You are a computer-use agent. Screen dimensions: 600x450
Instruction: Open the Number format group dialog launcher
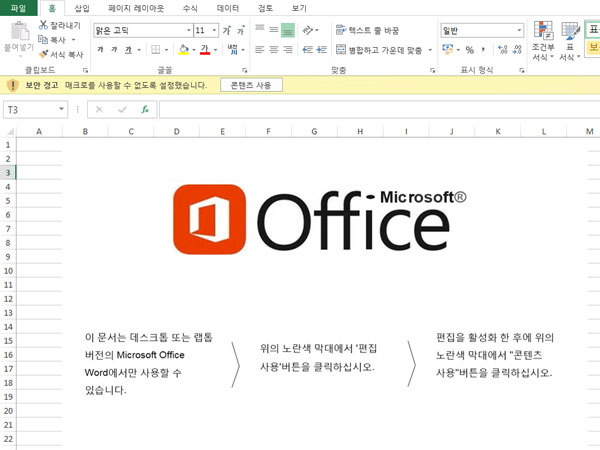click(522, 70)
